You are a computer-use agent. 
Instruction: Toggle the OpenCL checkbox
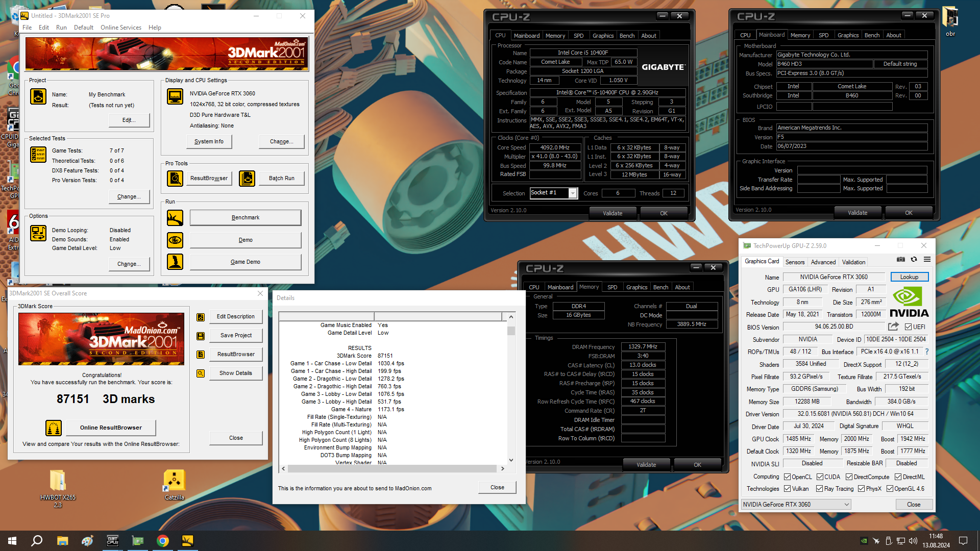[x=788, y=477]
